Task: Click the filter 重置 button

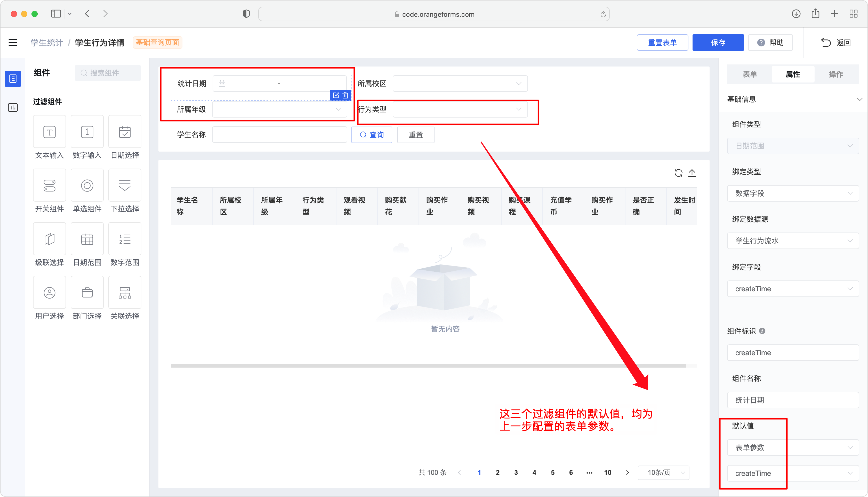Action: pyautogui.click(x=416, y=135)
